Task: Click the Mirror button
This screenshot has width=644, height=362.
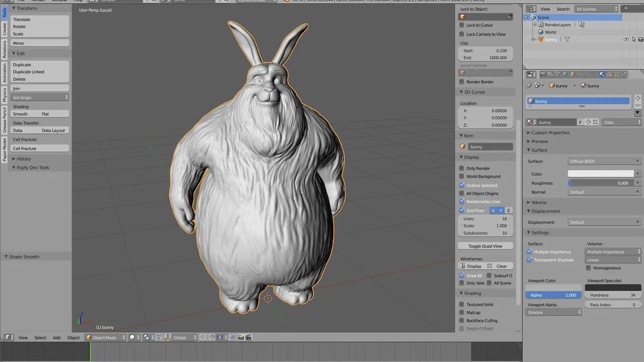Action: pyautogui.click(x=40, y=43)
